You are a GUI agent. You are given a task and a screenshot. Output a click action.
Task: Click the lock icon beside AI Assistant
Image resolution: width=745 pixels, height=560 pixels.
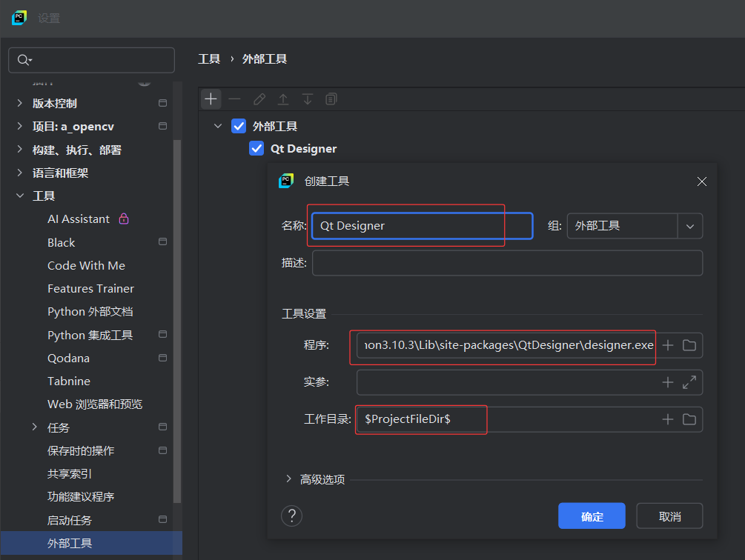(x=124, y=219)
